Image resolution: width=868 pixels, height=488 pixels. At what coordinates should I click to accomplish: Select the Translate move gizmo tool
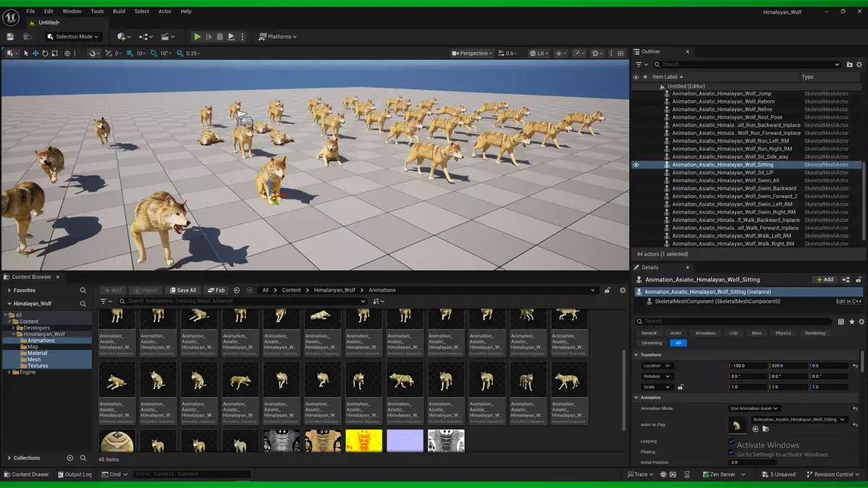(x=35, y=53)
